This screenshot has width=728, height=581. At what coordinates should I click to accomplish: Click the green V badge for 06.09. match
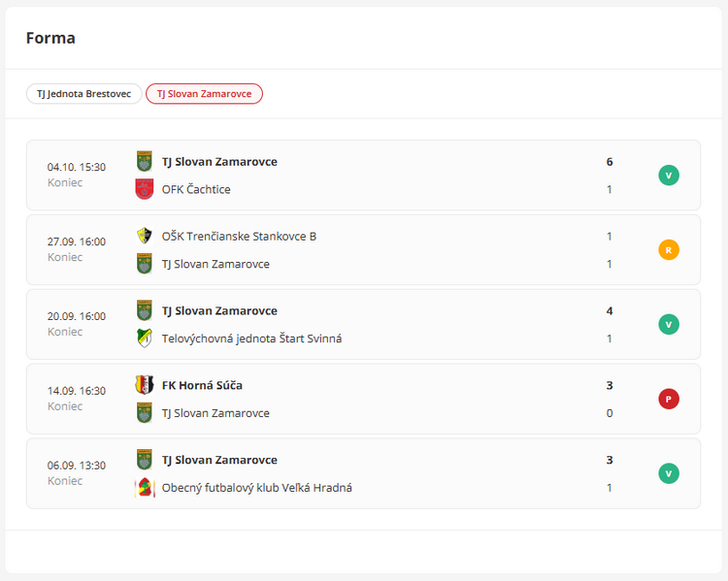[x=669, y=473]
